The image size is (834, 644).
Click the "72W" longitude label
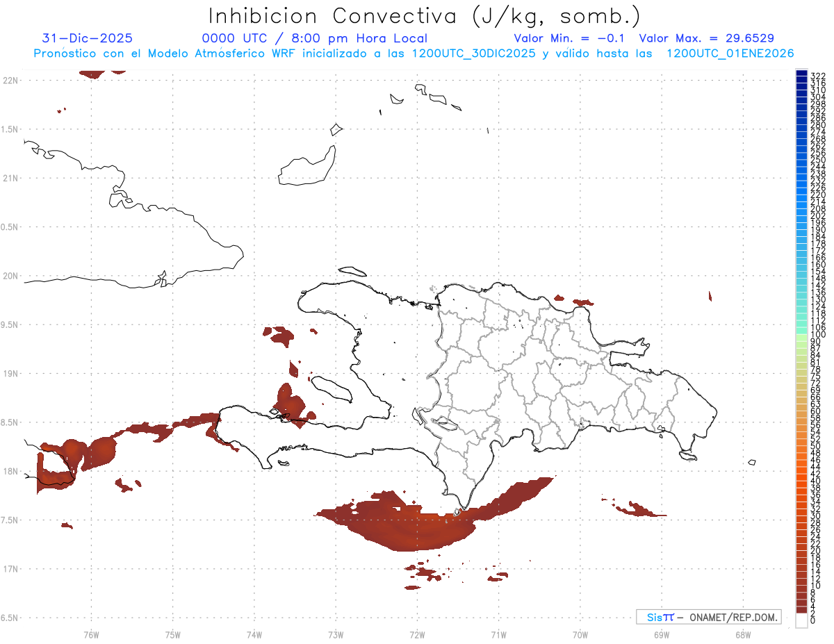click(x=417, y=634)
